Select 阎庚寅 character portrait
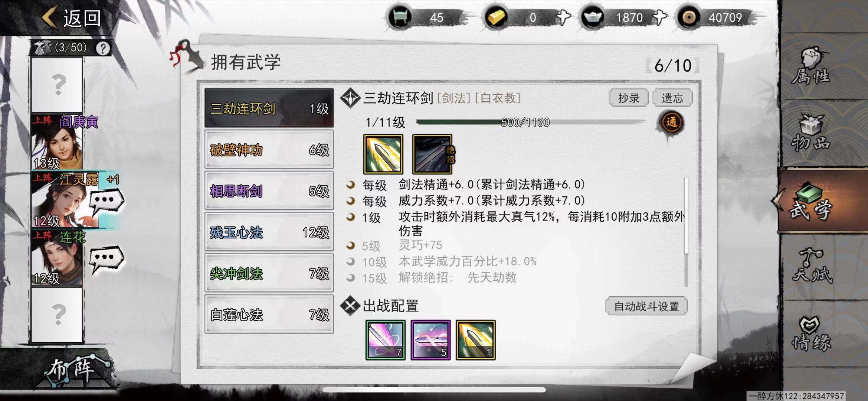This screenshot has height=401, width=868. click(x=57, y=142)
